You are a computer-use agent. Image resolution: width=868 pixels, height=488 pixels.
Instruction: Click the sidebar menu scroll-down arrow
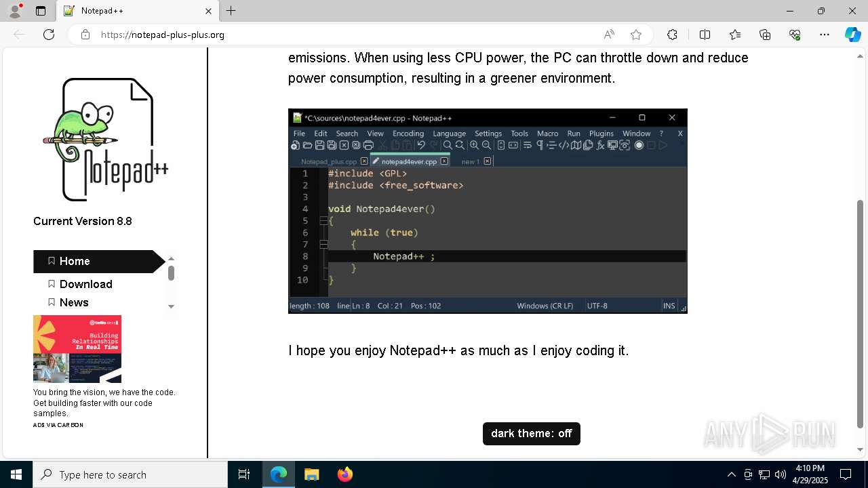[x=171, y=306]
